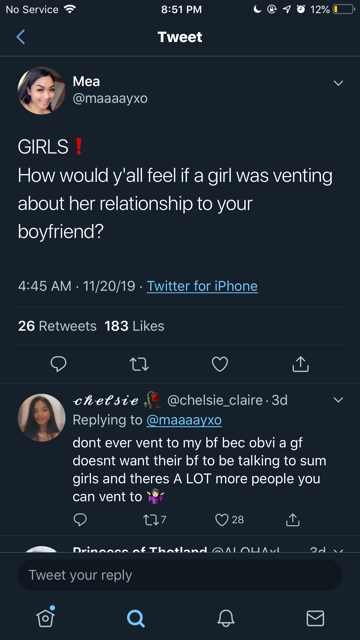Share Mea's tweet using the share icon

pos(300,364)
